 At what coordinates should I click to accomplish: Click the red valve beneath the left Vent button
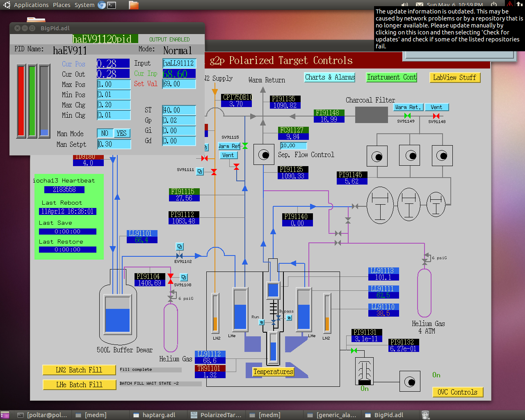point(236,167)
